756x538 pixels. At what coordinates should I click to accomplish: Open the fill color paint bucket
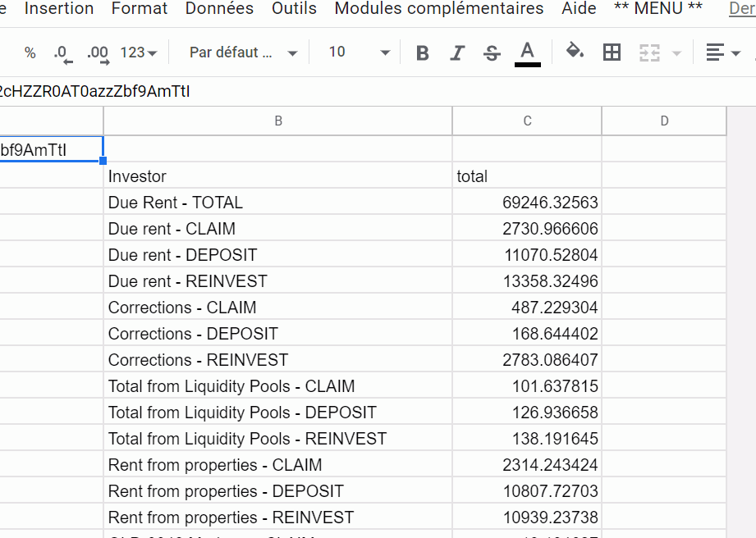pyautogui.click(x=575, y=52)
